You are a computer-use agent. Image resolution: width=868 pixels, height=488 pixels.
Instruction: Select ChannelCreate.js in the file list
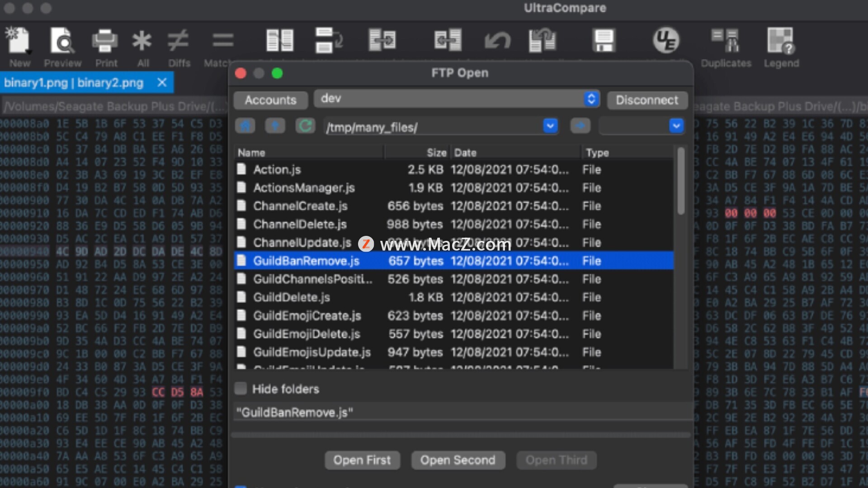tap(454, 206)
